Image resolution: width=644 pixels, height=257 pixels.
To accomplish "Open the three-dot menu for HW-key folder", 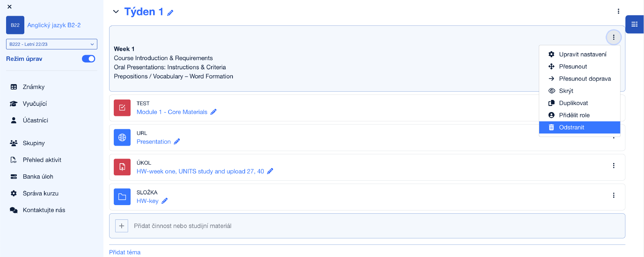I will pos(614,195).
